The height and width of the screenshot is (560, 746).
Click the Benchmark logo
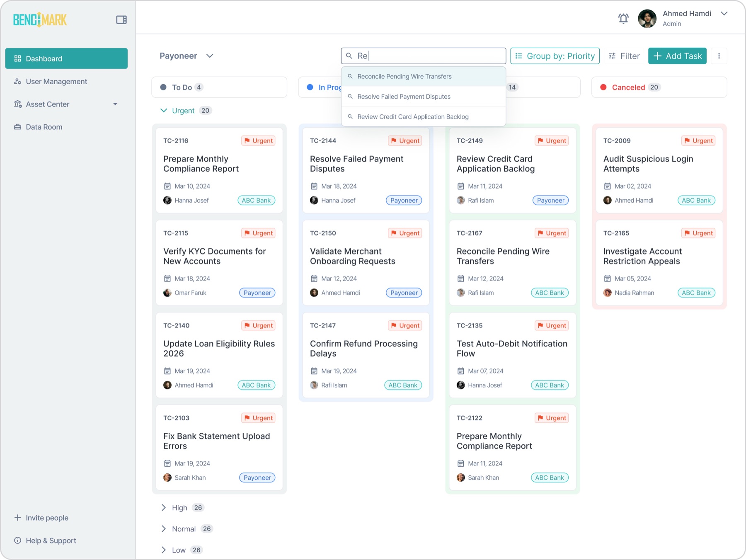[x=40, y=19]
